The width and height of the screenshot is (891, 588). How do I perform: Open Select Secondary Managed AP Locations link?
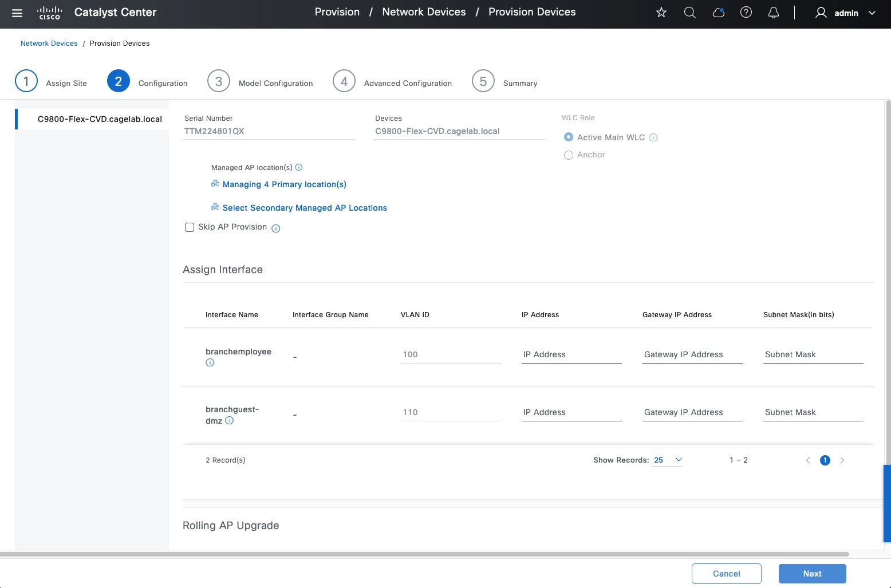click(x=304, y=208)
